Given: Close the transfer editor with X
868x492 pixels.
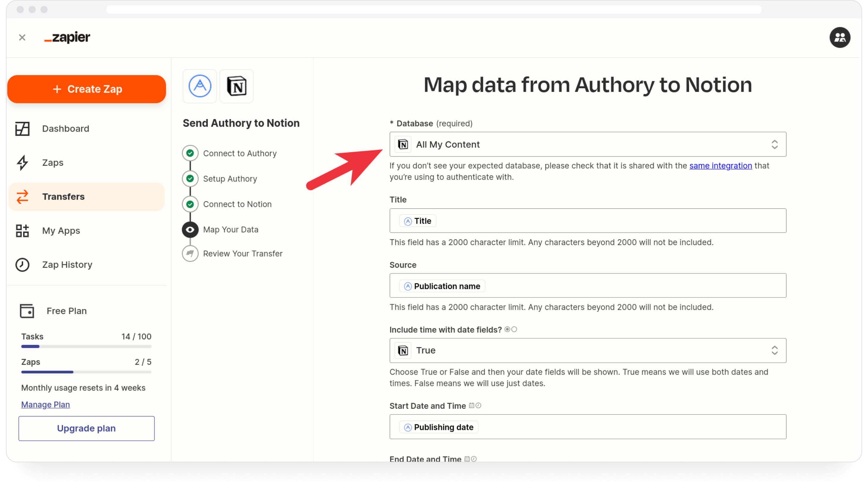Looking at the screenshot, I should click(22, 37).
